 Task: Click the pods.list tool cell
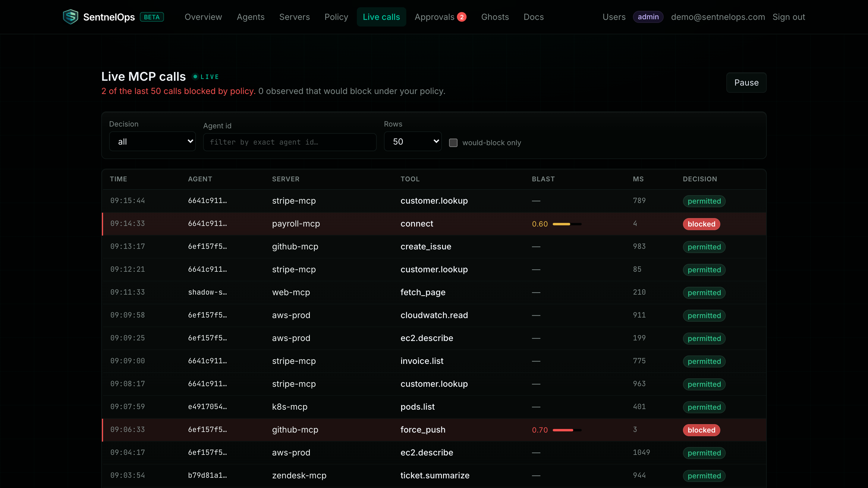click(x=417, y=407)
